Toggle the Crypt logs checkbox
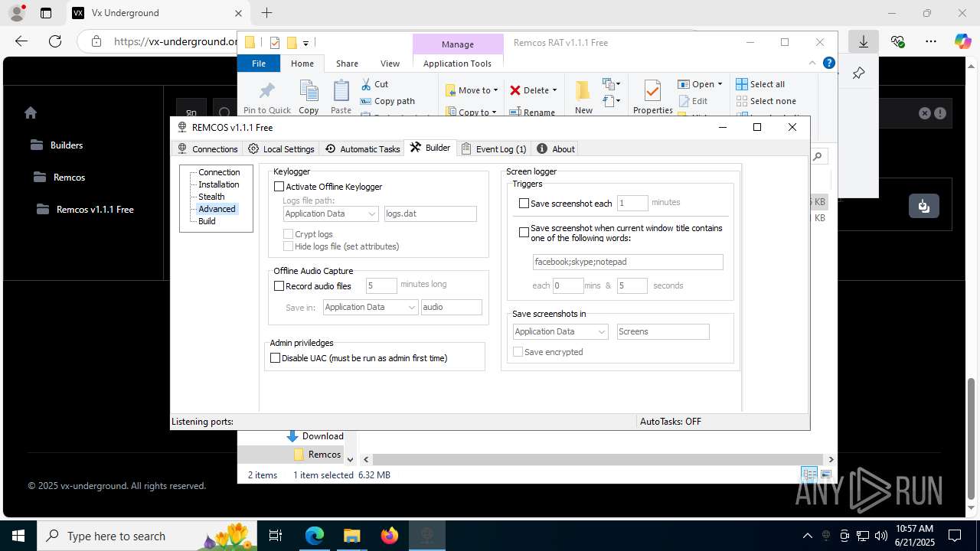The image size is (980, 551). coord(289,234)
